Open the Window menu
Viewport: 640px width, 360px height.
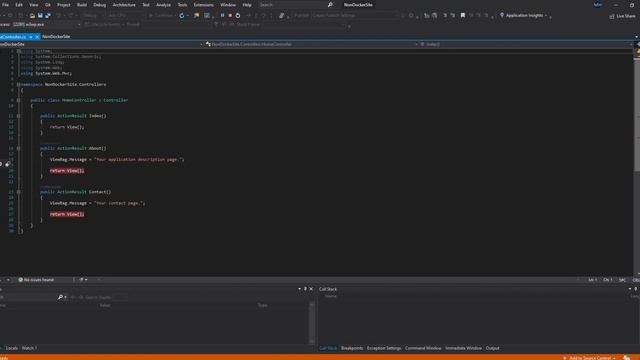tap(228, 5)
